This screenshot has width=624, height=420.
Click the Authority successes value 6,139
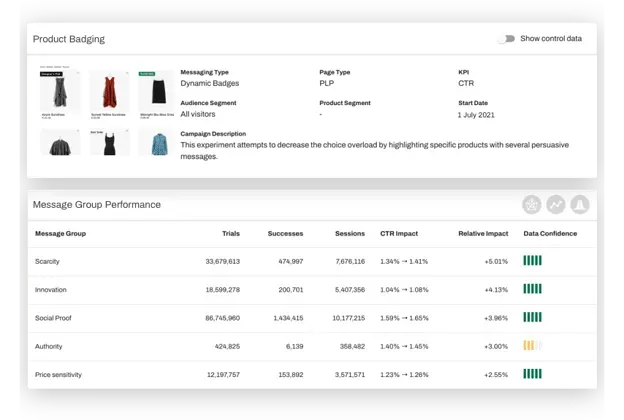pyautogui.click(x=294, y=346)
